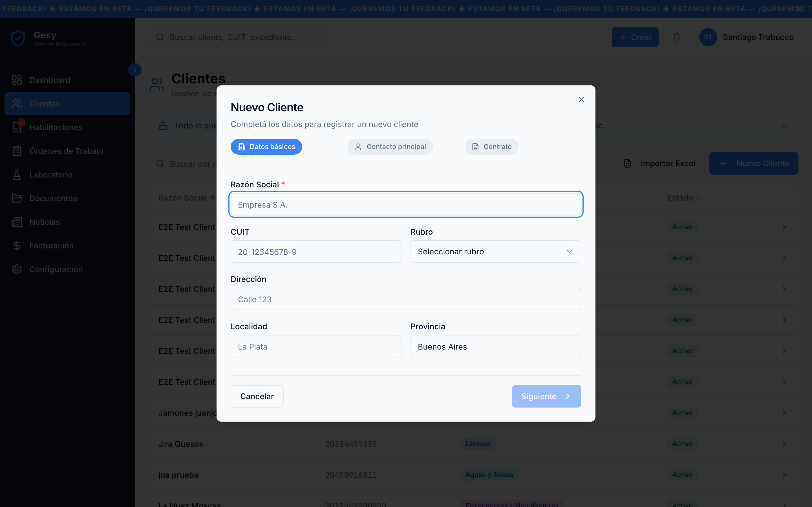The height and width of the screenshot is (507, 812).
Task: Click the Crear button
Action: [x=635, y=37]
